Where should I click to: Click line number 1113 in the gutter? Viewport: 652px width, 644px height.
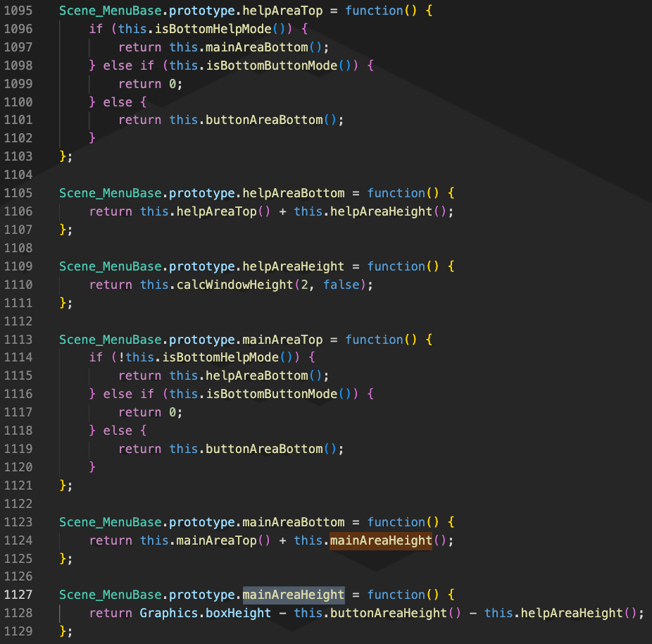pyautogui.click(x=18, y=340)
